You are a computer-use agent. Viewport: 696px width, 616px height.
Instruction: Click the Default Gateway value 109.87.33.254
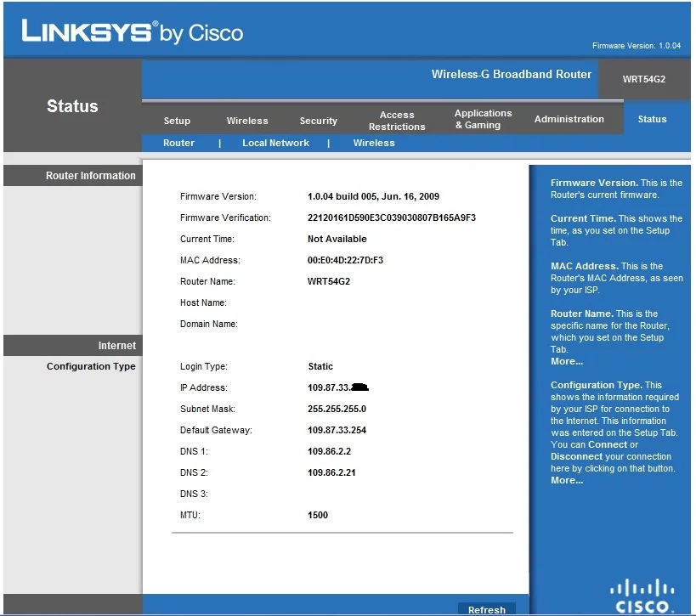(337, 430)
